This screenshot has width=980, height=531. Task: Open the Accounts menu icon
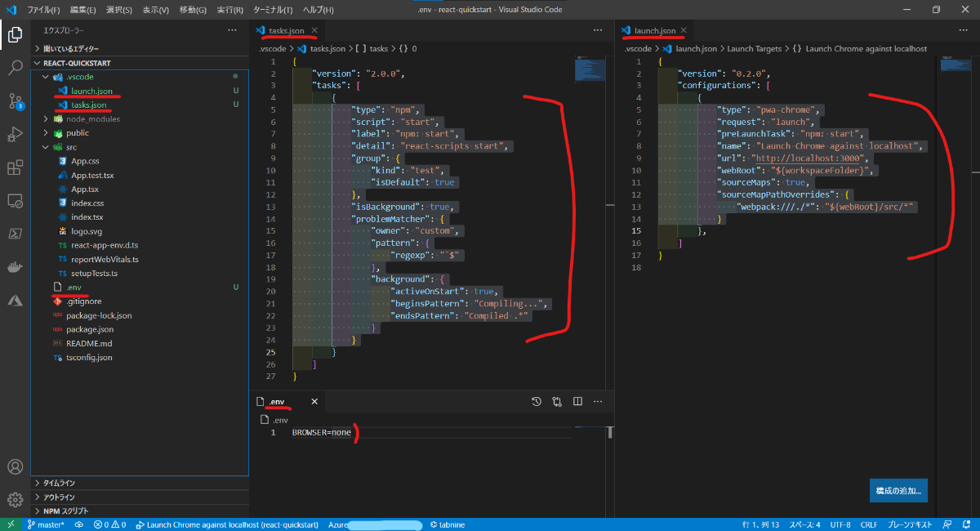[x=15, y=467]
